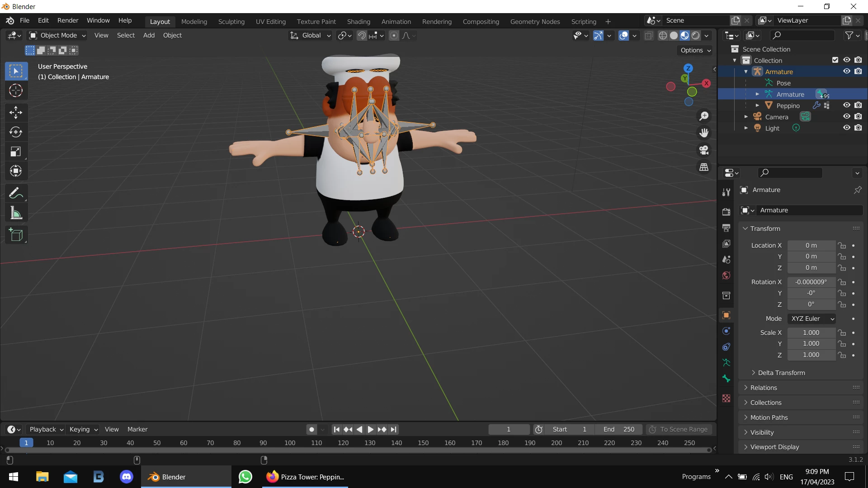Switch to orthographic view grid icon
The width and height of the screenshot is (868, 488).
(704, 167)
